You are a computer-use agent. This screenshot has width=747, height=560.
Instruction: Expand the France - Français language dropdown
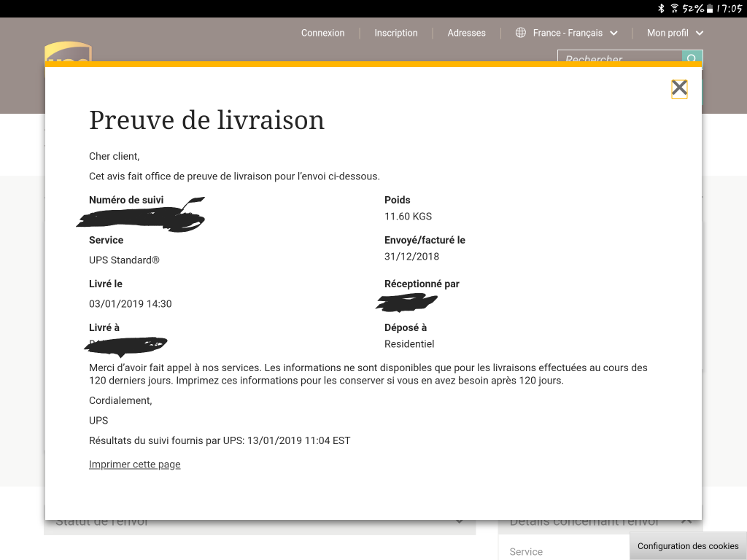tap(567, 33)
